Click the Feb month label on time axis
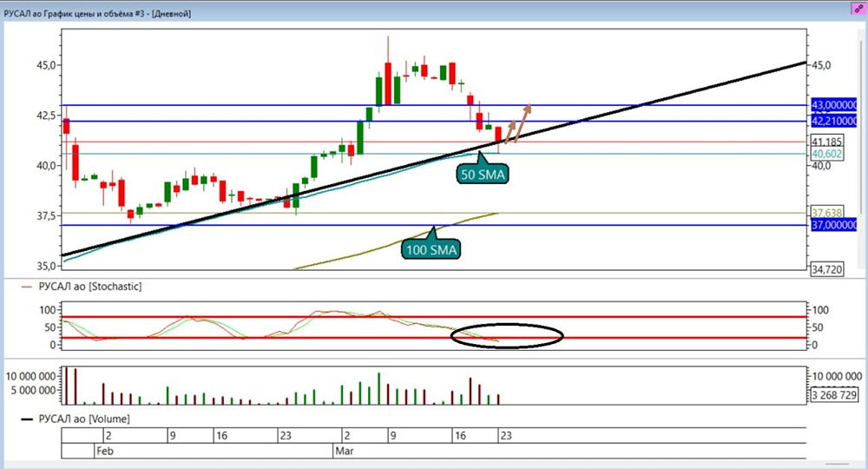 coord(105,451)
